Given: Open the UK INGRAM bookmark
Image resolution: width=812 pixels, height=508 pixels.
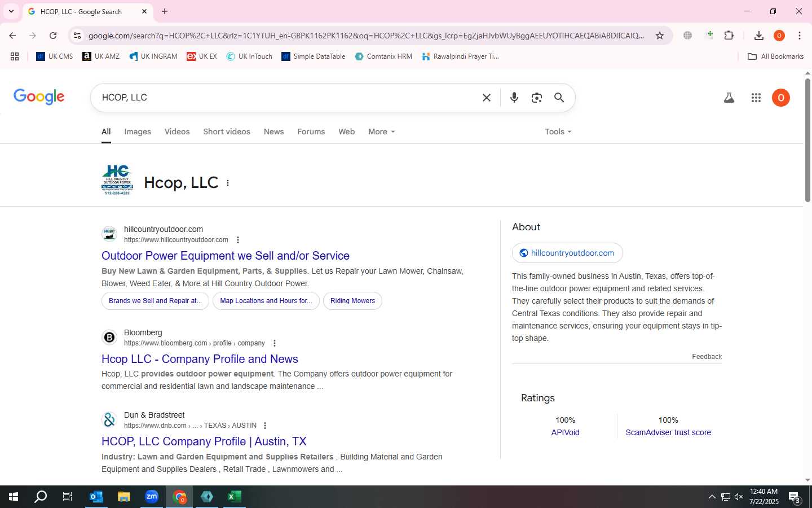Looking at the screenshot, I should [153, 56].
